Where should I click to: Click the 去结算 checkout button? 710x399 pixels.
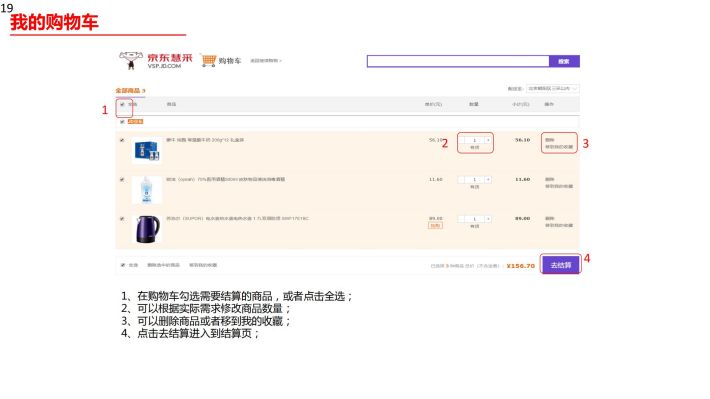pos(561,265)
